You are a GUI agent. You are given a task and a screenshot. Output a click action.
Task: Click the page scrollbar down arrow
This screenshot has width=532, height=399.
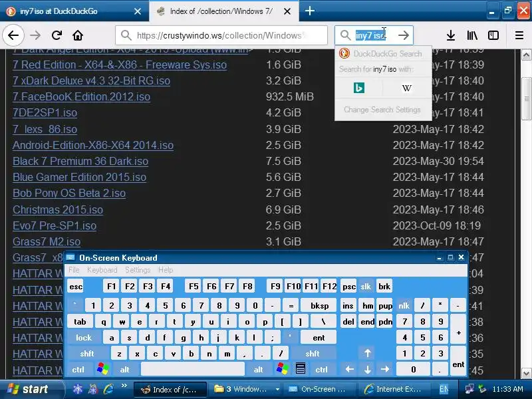526,373
